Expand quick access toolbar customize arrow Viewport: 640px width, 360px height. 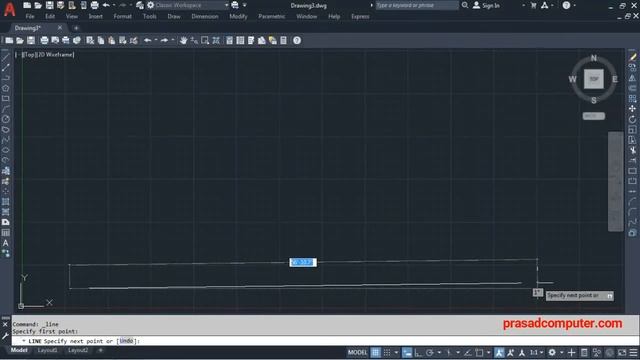click(x=244, y=5)
